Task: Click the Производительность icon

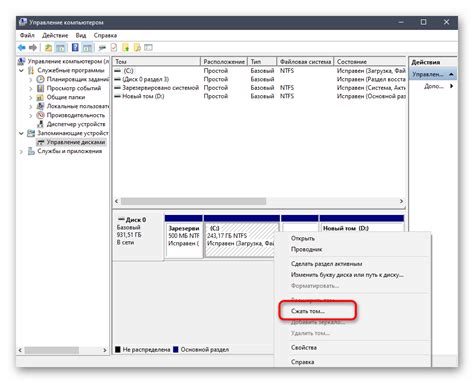Action: 40,115
